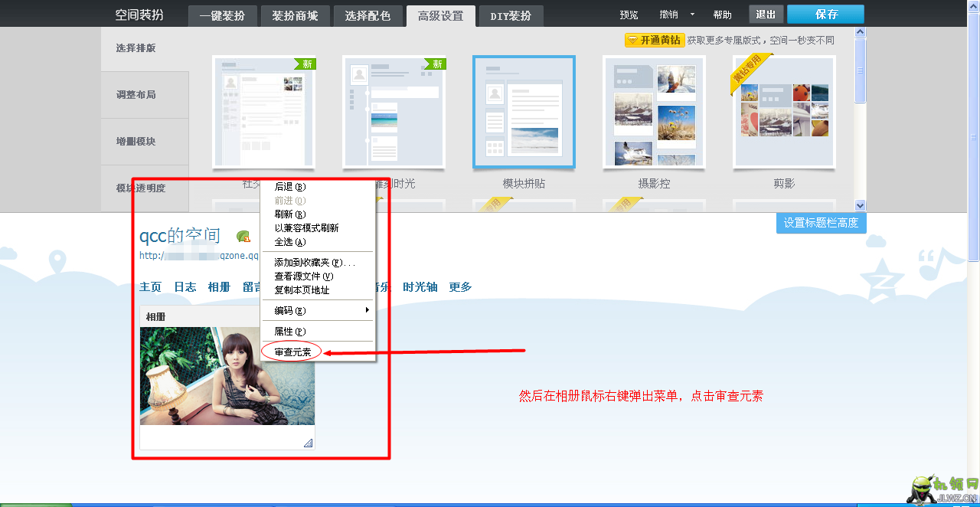Open the 装扮商城 tab
Viewport: 980px width, 507px height.
click(x=295, y=15)
